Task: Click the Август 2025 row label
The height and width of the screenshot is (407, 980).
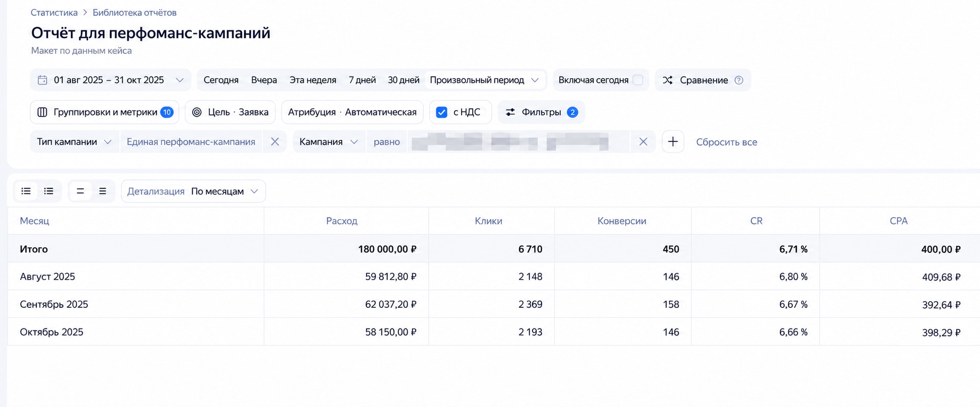Action: click(x=47, y=277)
